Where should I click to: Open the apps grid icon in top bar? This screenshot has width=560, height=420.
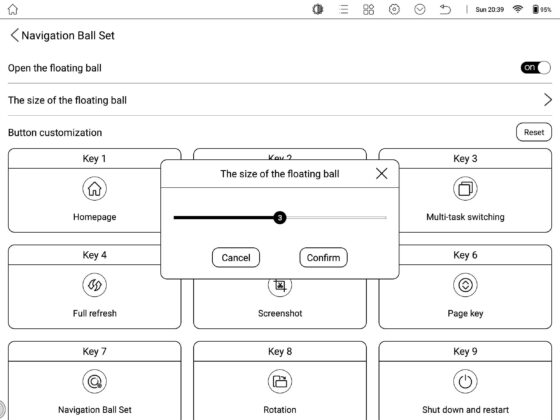[x=368, y=9]
